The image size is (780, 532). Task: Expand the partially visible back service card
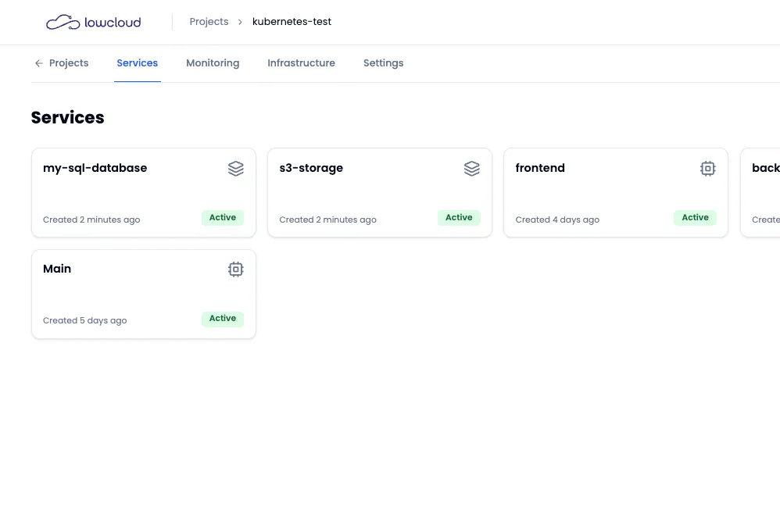(762, 192)
